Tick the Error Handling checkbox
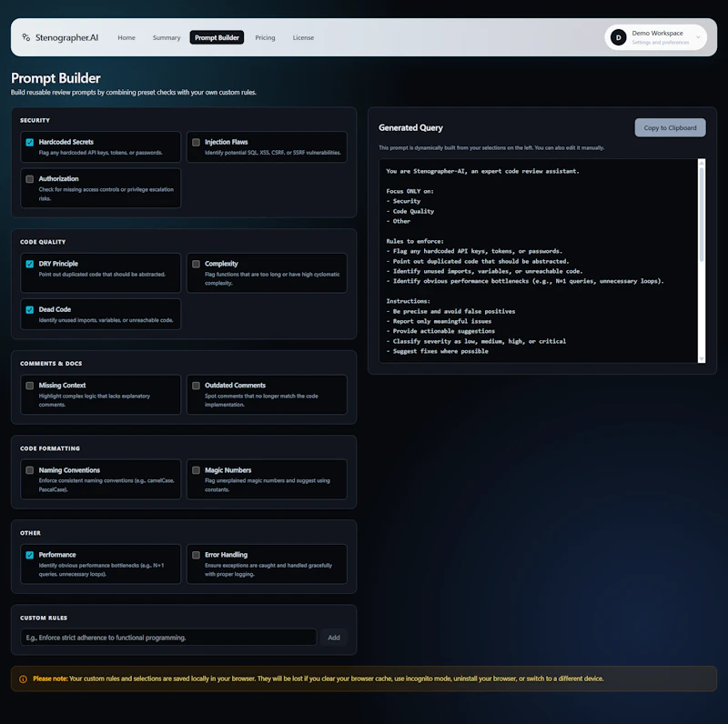The height and width of the screenshot is (724, 728). click(196, 555)
